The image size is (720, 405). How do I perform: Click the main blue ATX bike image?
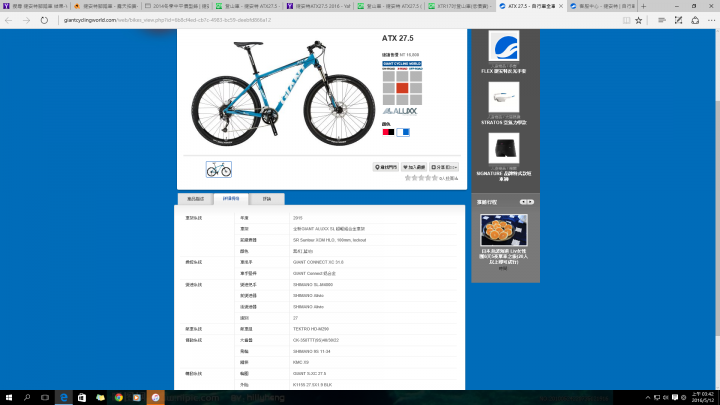pos(283,93)
